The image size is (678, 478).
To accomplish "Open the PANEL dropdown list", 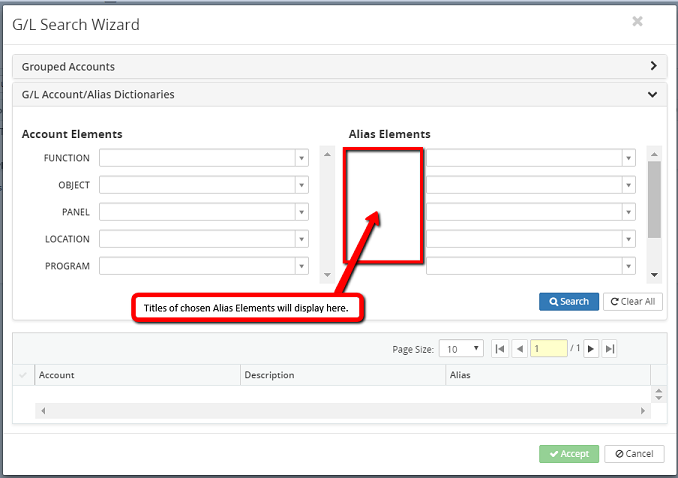I will point(301,212).
